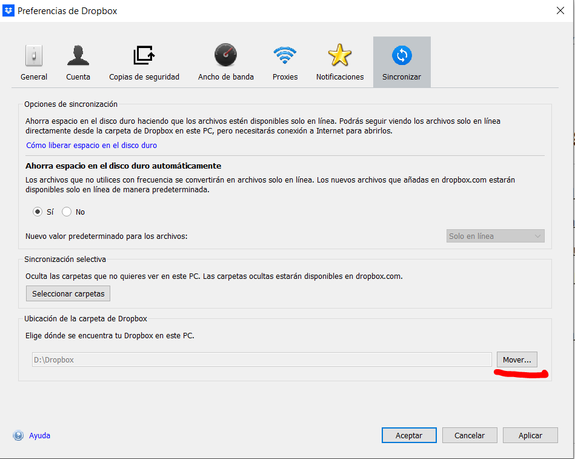Screen dimensions: 575x459
Task: Click the Aceptar button
Action: pos(409,435)
